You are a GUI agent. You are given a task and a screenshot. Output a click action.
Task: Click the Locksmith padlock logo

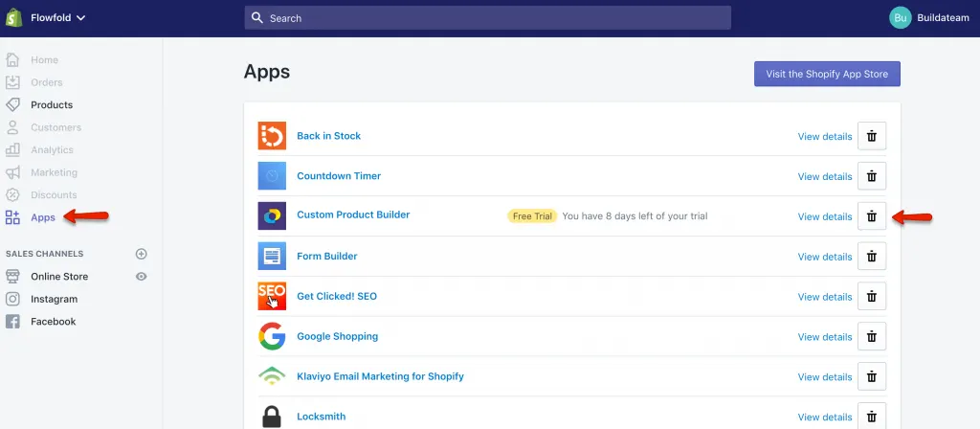tap(272, 416)
